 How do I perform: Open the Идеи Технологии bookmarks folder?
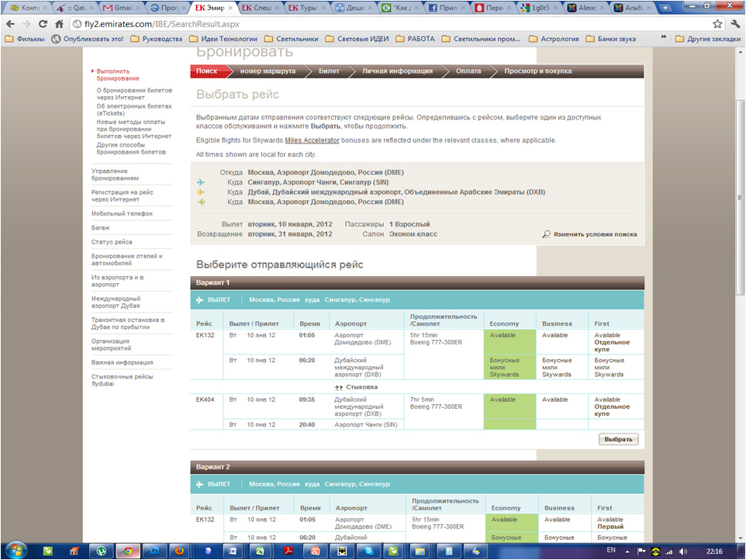[x=223, y=39]
